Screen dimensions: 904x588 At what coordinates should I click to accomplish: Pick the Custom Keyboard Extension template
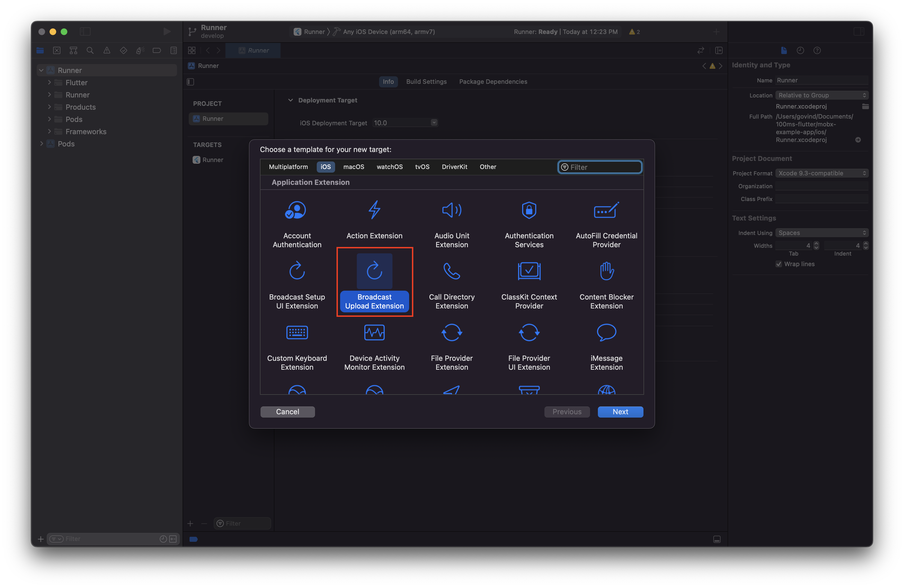click(297, 332)
